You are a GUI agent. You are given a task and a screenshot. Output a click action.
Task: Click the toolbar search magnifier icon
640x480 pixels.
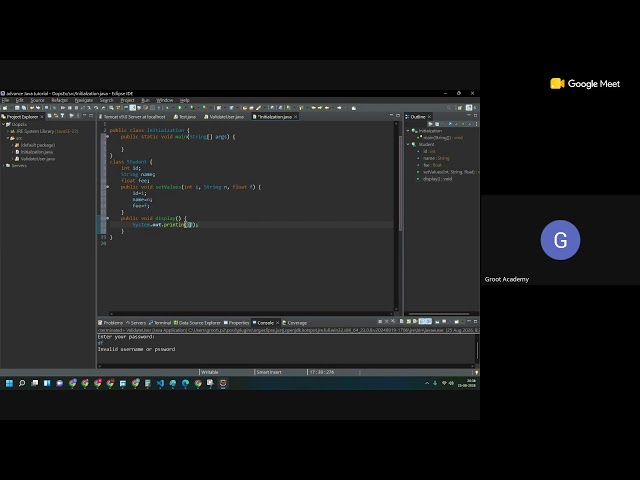click(x=448, y=108)
